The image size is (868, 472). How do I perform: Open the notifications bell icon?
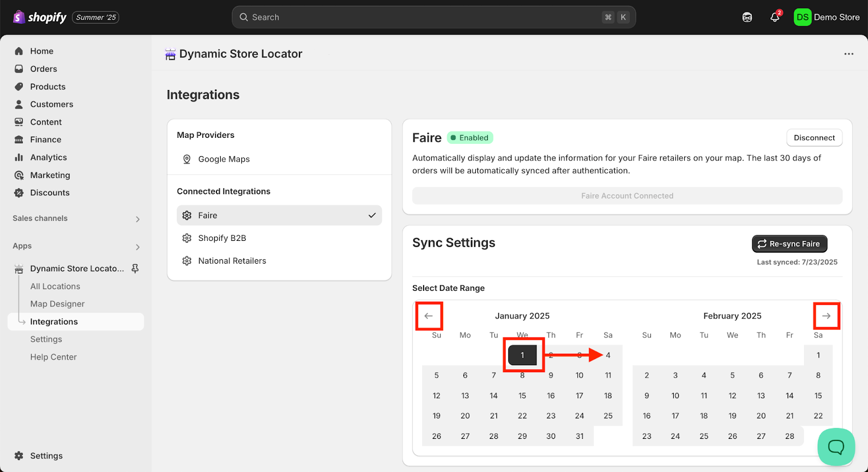tap(775, 17)
